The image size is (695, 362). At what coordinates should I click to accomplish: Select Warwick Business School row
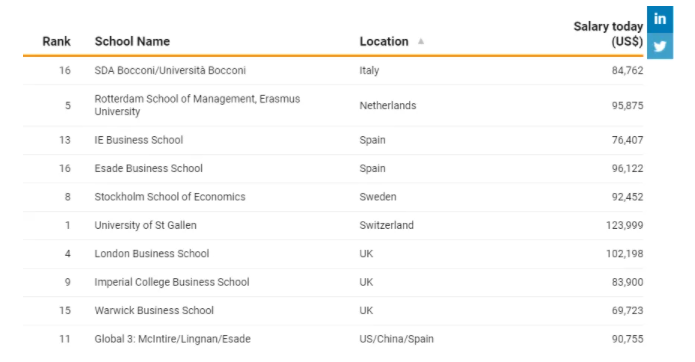pos(333,311)
